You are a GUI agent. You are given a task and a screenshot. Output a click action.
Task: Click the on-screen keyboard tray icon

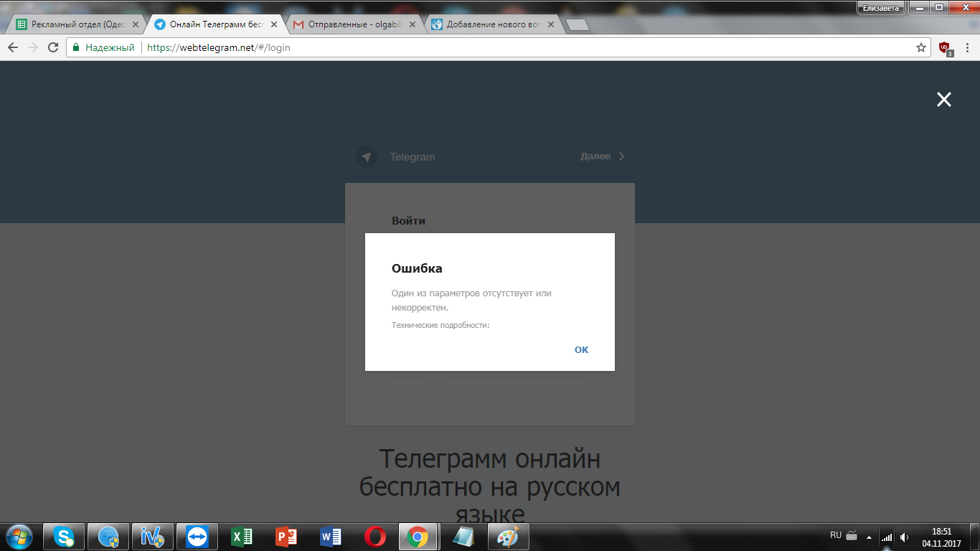coord(852,535)
